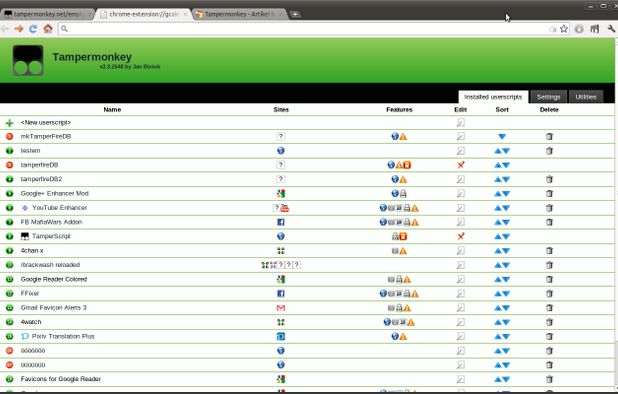The width and height of the screenshot is (618, 394).
Task: Go forward with the browser arrow
Action: point(19,29)
